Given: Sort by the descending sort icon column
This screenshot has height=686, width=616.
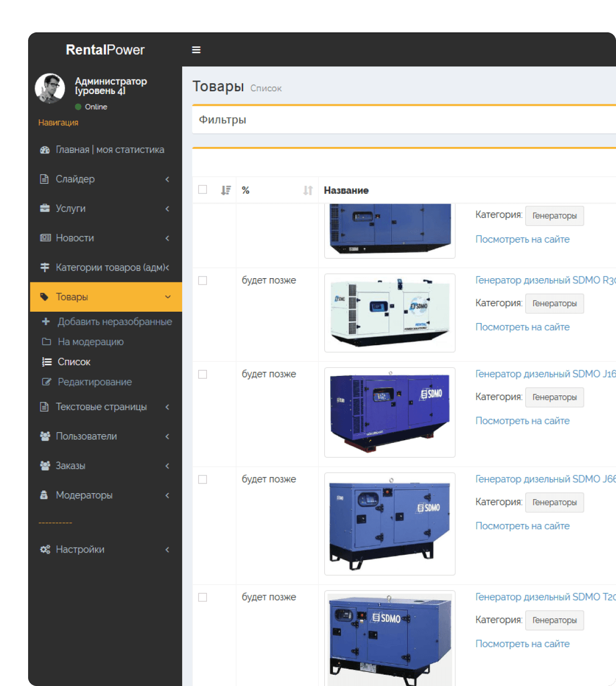Looking at the screenshot, I should click(x=226, y=190).
